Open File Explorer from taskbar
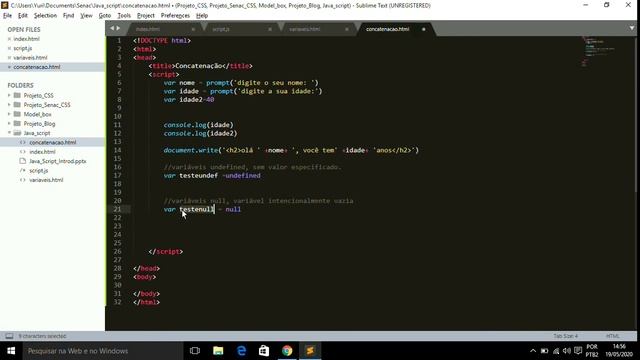Screen dimensions: 640x360 218,351
